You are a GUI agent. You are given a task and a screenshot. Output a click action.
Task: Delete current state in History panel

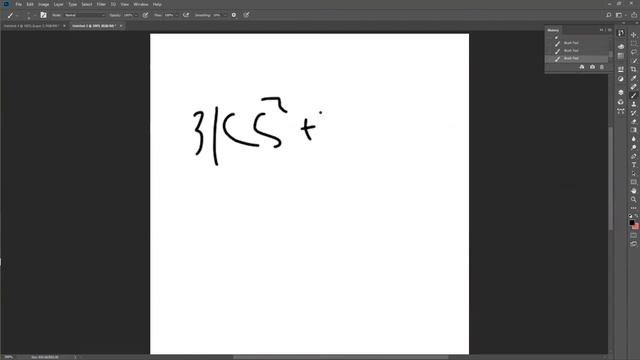click(x=602, y=67)
